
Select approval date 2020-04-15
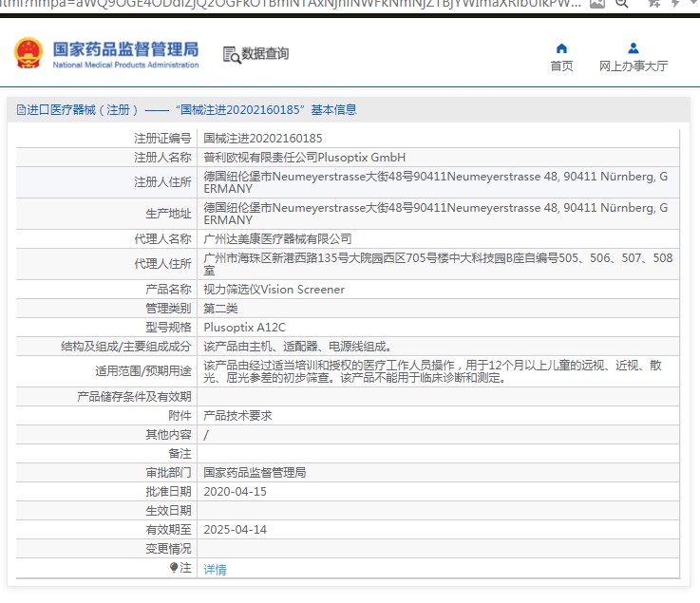tap(235, 491)
